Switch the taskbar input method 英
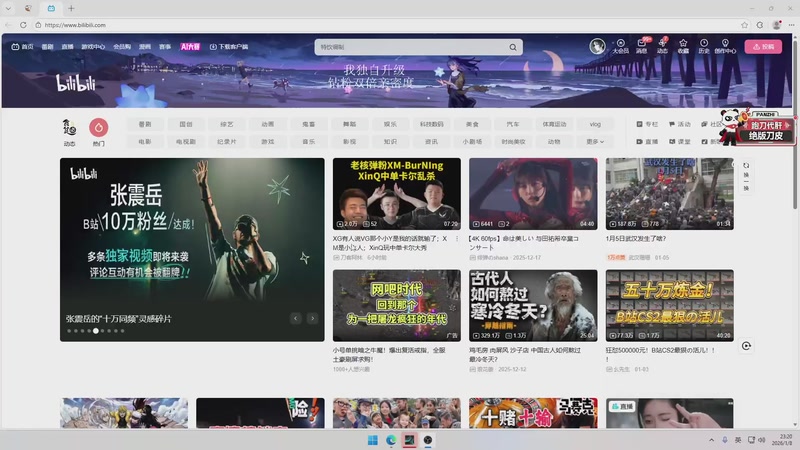Image resolution: width=800 pixels, height=450 pixels. click(x=738, y=440)
